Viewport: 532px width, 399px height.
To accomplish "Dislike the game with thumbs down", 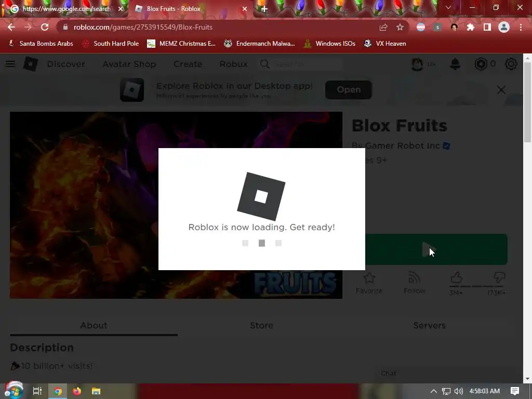I will 499,278.
